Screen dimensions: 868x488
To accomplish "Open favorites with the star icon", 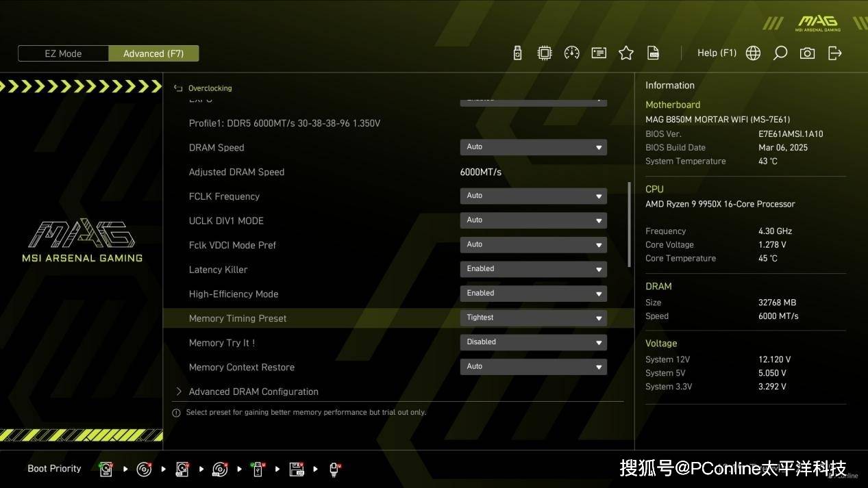I will pos(626,53).
